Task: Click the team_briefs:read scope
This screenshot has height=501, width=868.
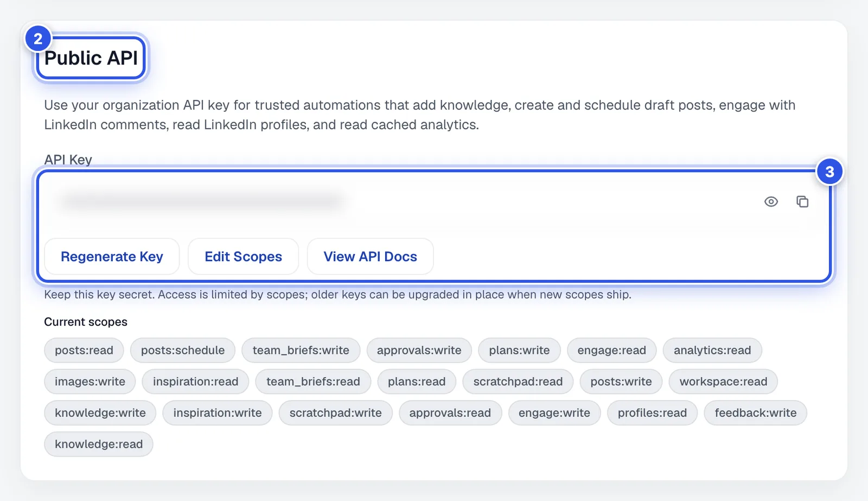Action: 313,382
